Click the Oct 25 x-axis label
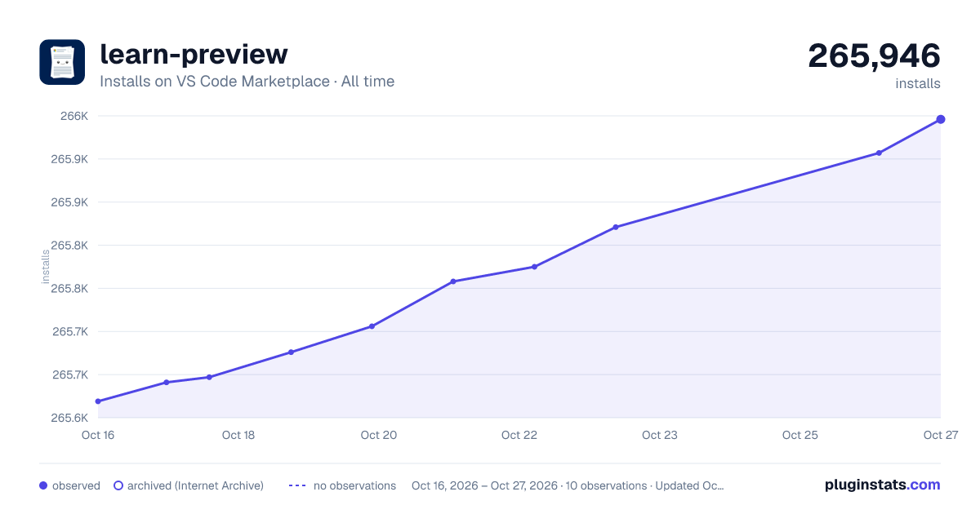Screen dimensions: 980x514 pyautogui.click(x=800, y=435)
